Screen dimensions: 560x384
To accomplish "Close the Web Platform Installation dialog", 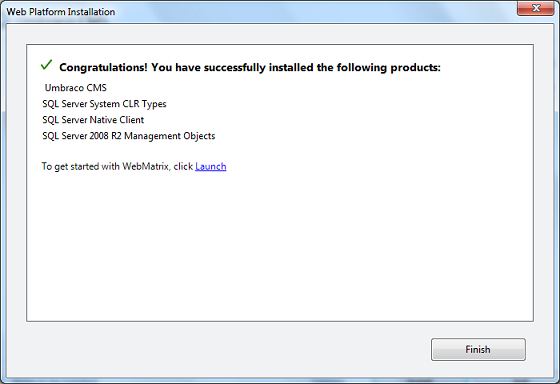I will (x=535, y=8).
